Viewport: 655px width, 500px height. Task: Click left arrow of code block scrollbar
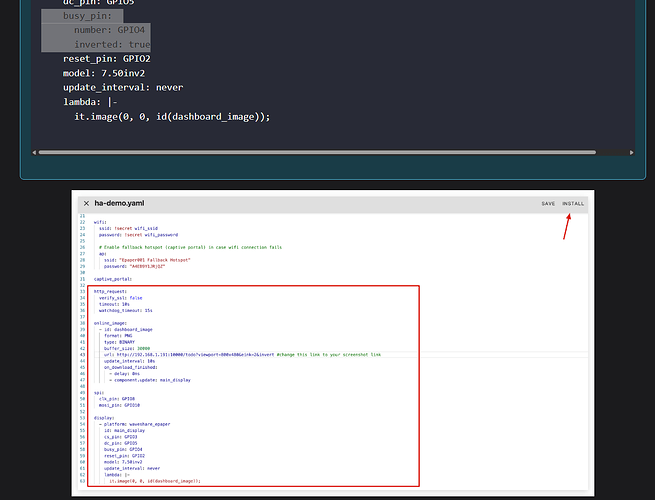[35, 152]
